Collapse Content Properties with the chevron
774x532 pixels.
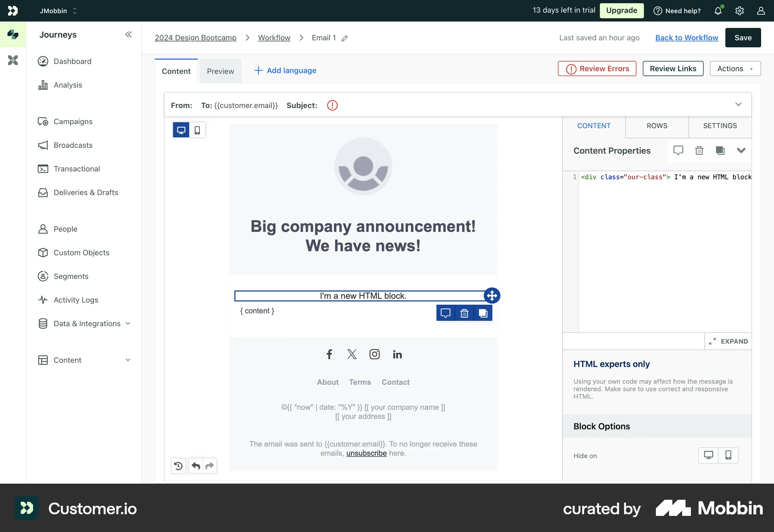741,150
